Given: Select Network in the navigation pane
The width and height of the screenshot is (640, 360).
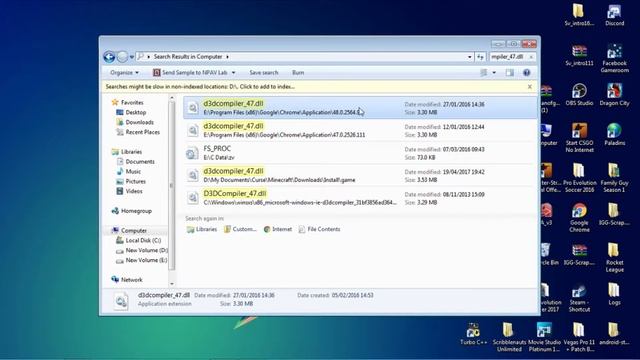Looking at the screenshot, I should tap(127, 280).
